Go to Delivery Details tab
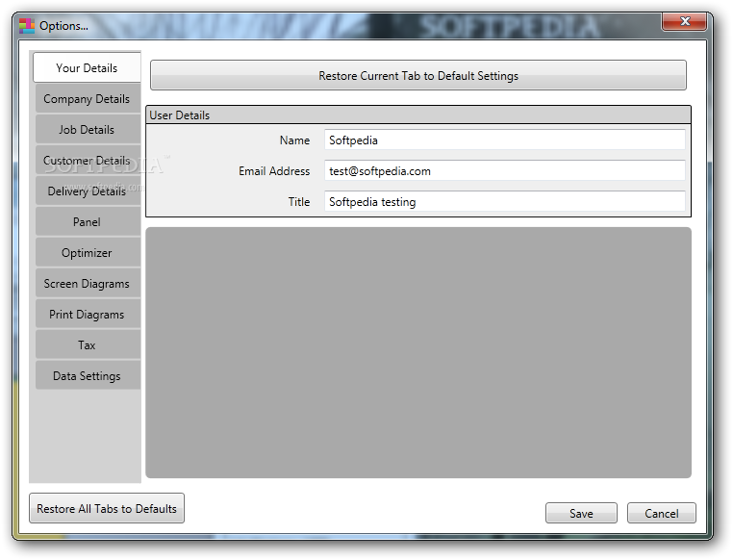The width and height of the screenshot is (733, 560). (88, 191)
